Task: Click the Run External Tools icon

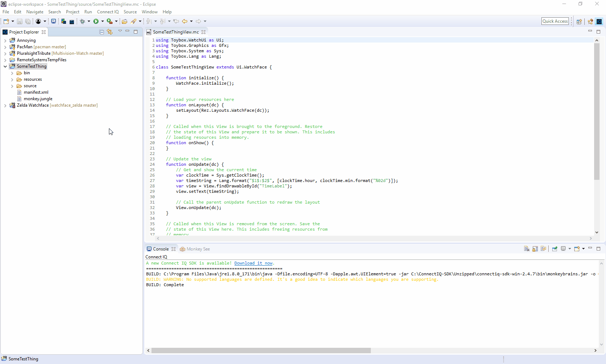Action: coord(109,21)
